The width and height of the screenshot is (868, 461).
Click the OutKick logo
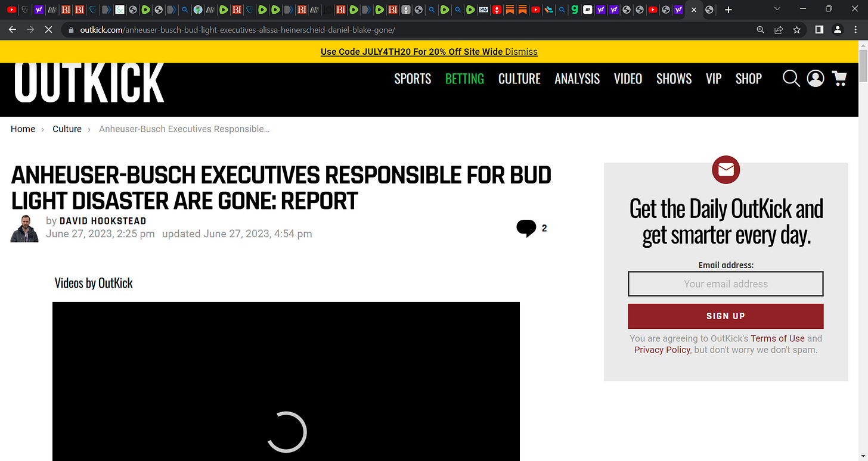coord(89,82)
